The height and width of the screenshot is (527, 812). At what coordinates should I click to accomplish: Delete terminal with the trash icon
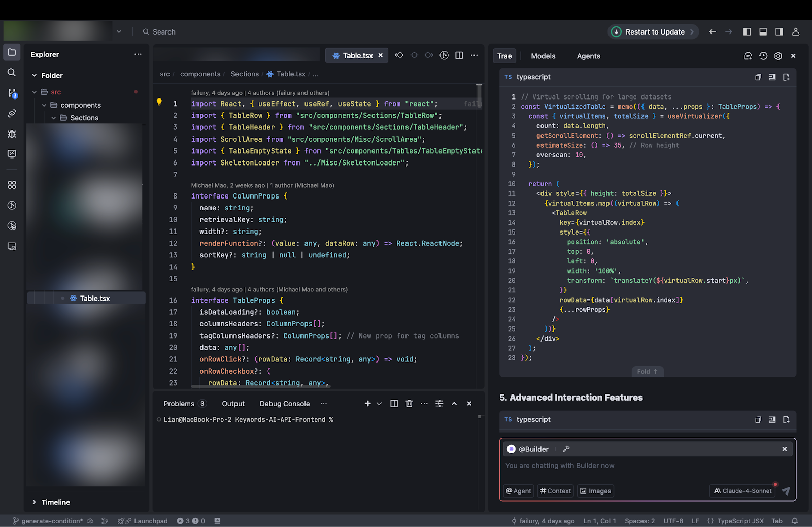[x=409, y=404]
